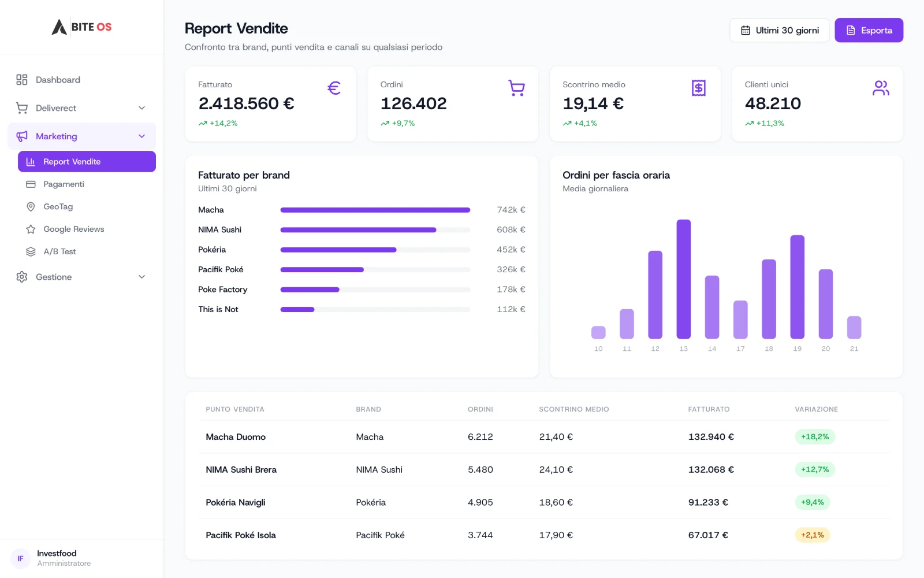Go to Pagamenti in the sidebar
924x578 pixels.
click(87, 184)
